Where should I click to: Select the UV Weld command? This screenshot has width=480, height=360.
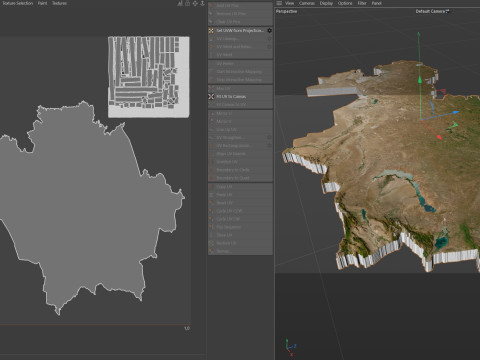click(240, 55)
